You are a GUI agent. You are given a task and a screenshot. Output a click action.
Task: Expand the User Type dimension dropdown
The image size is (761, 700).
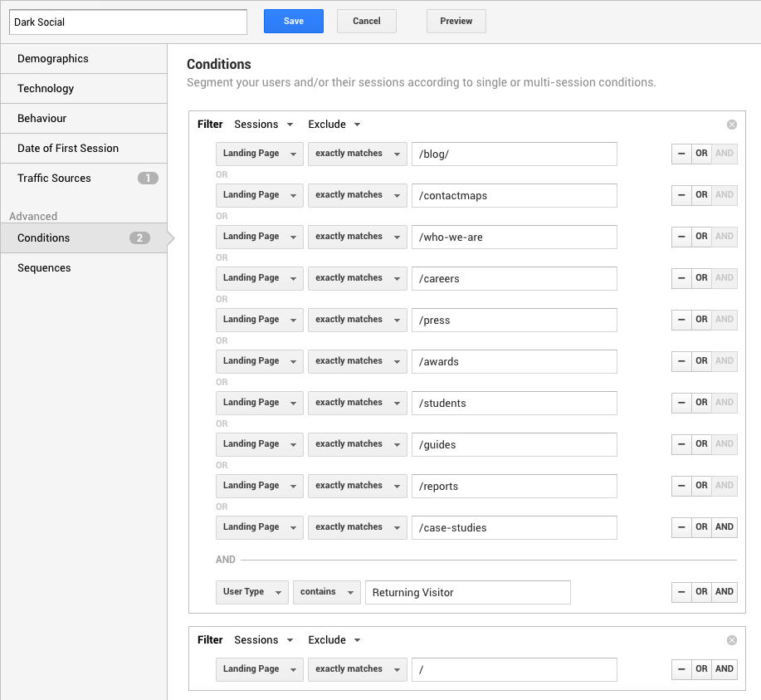click(x=252, y=592)
